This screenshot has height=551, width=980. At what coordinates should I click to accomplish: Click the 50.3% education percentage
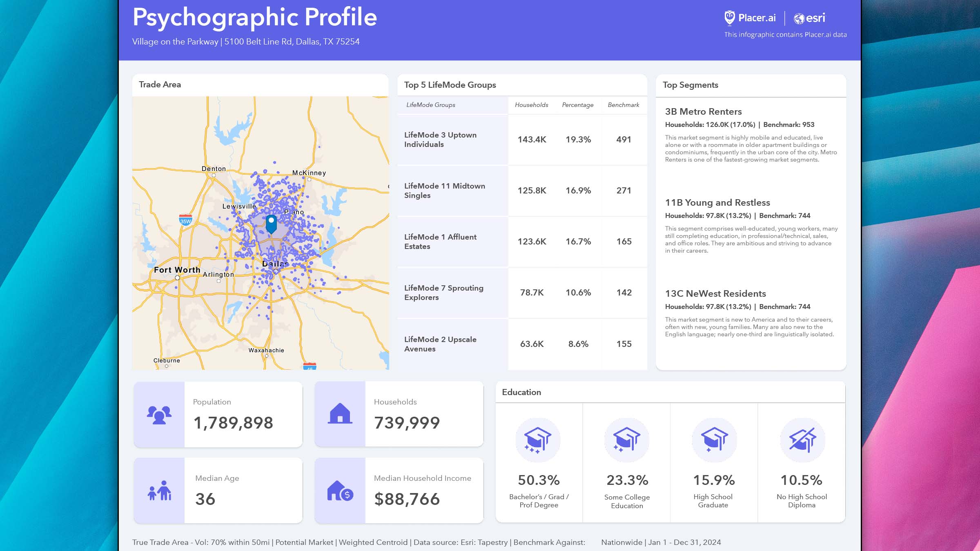539,480
